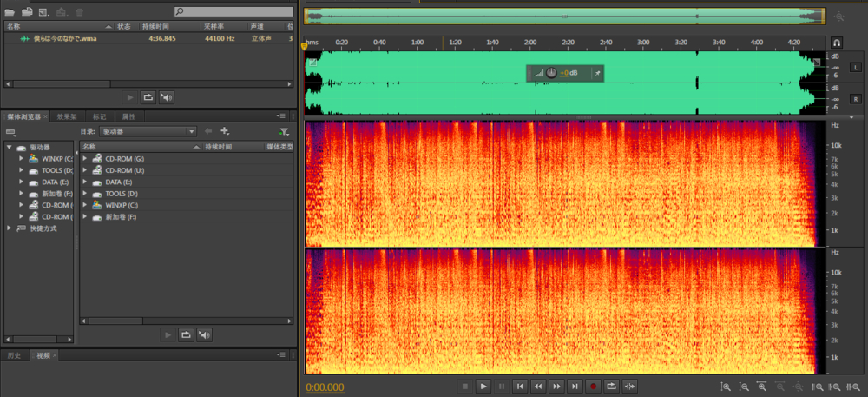The width and height of the screenshot is (868, 397).
Task: Click the pin icon on the volume HUD
Action: click(596, 73)
